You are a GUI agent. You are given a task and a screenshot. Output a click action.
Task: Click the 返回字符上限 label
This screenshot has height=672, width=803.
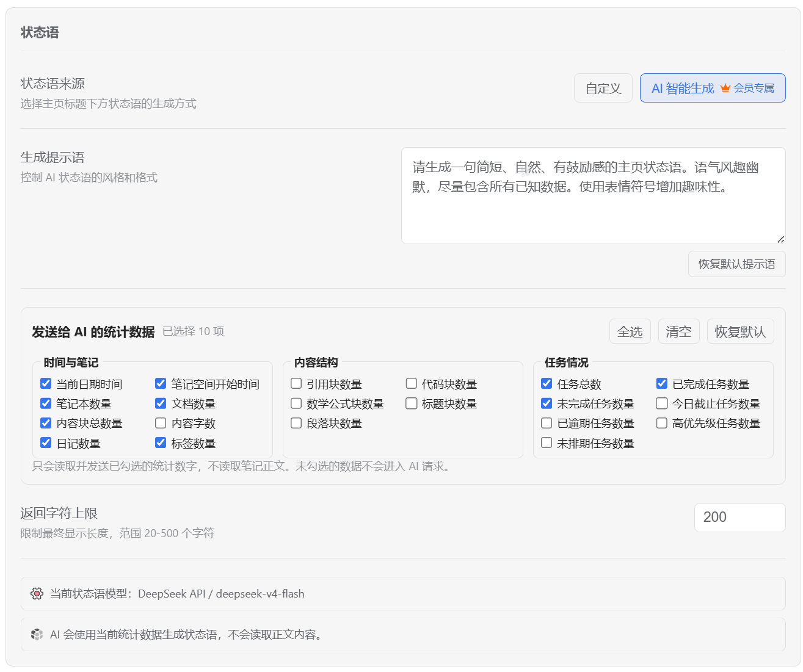tap(59, 513)
